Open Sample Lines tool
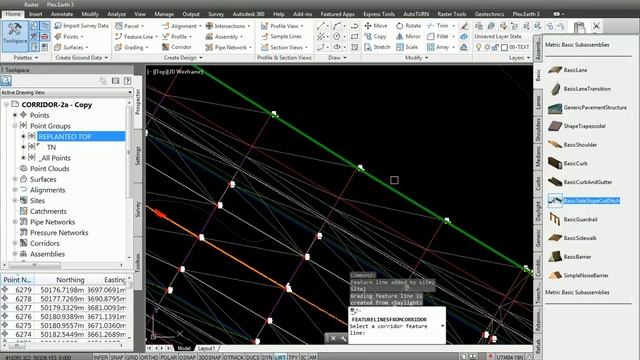640x360 pixels. pos(281,36)
